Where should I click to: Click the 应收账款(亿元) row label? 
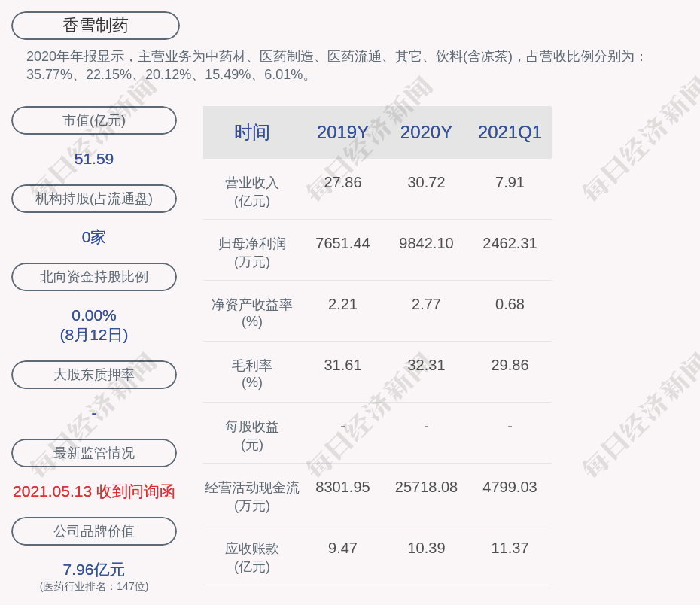[x=252, y=558]
